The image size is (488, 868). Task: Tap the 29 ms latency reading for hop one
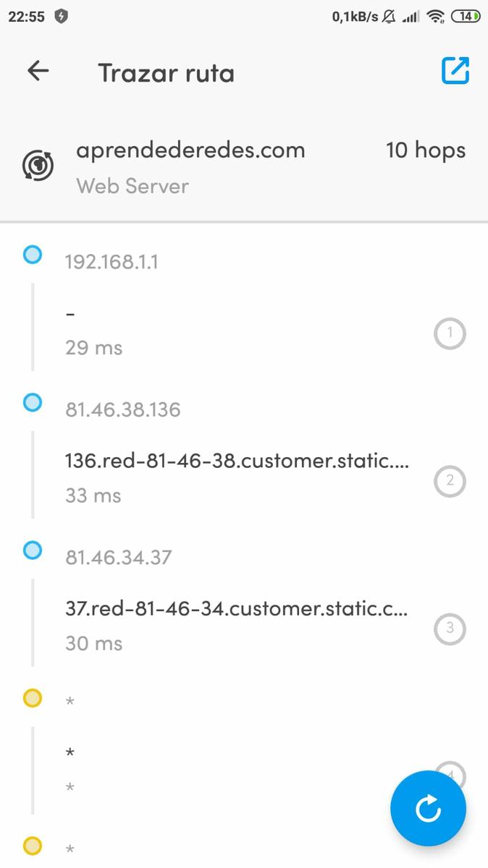pyautogui.click(x=93, y=348)
